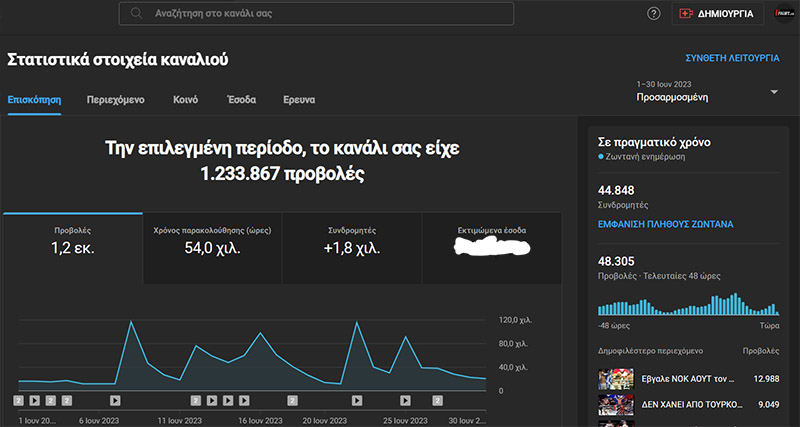Go to the Έσοδα tab
The width and height of the screenshot is (800, 427).
point(241,100)
